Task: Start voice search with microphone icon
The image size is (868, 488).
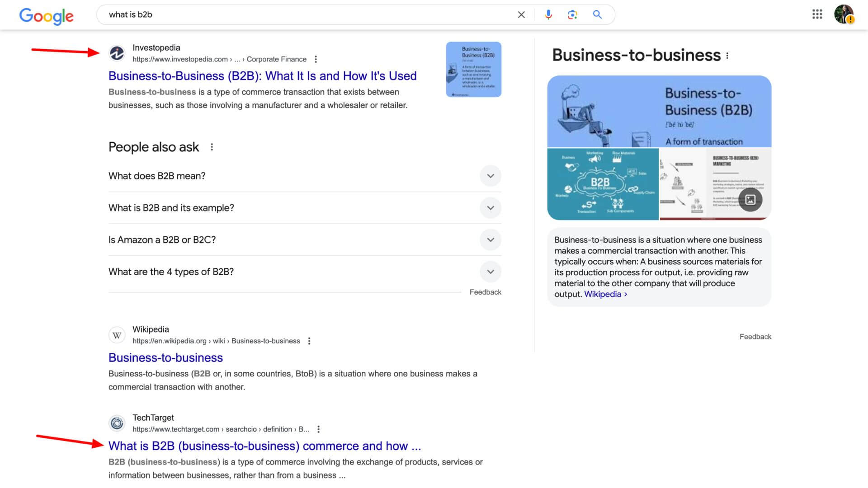Action: (x=548, y=15)
